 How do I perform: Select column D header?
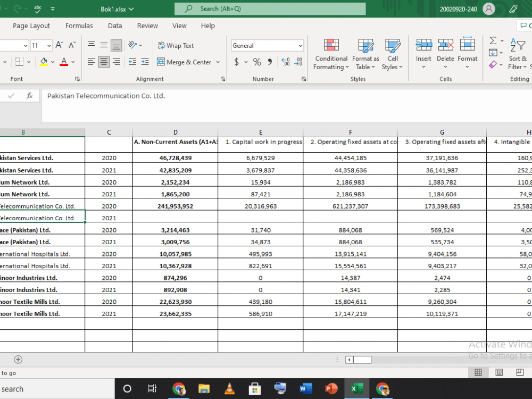[x=176, y=132]
